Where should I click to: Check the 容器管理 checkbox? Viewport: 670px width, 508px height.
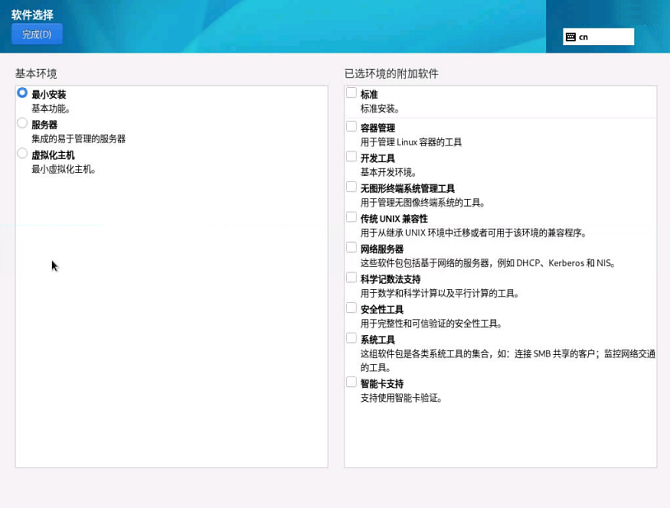pyautogui.click(x=351, y=127)
